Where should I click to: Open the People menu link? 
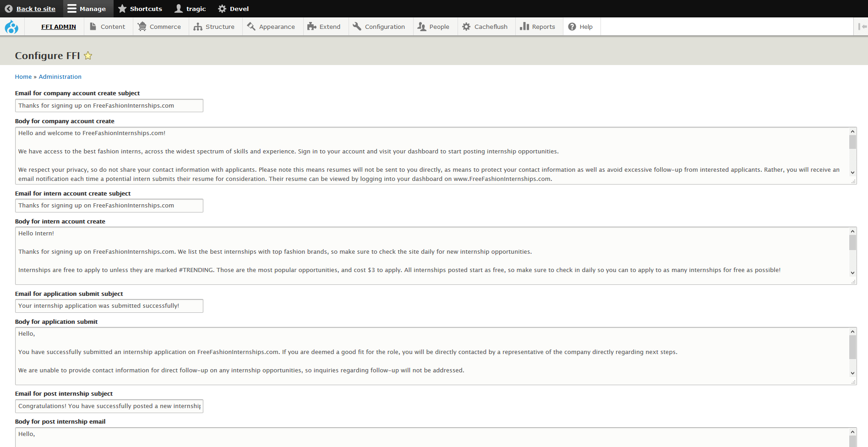pyautogui.click(x=439, y=27)
